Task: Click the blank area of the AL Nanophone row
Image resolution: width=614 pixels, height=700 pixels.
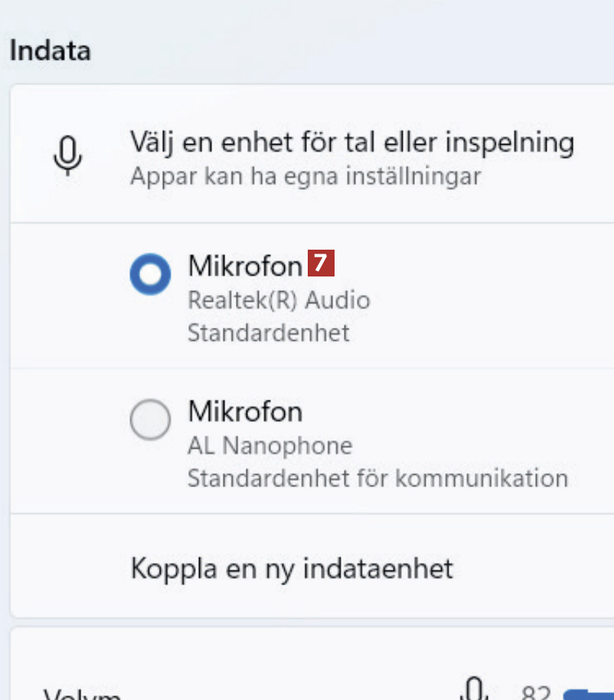Action: [x=475, y=429]
